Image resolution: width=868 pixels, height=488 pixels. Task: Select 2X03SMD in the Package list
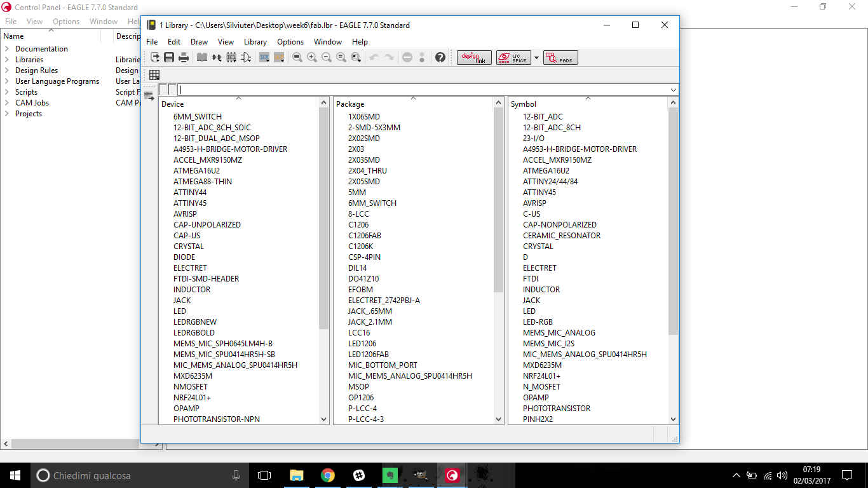[x=364, y=160]
